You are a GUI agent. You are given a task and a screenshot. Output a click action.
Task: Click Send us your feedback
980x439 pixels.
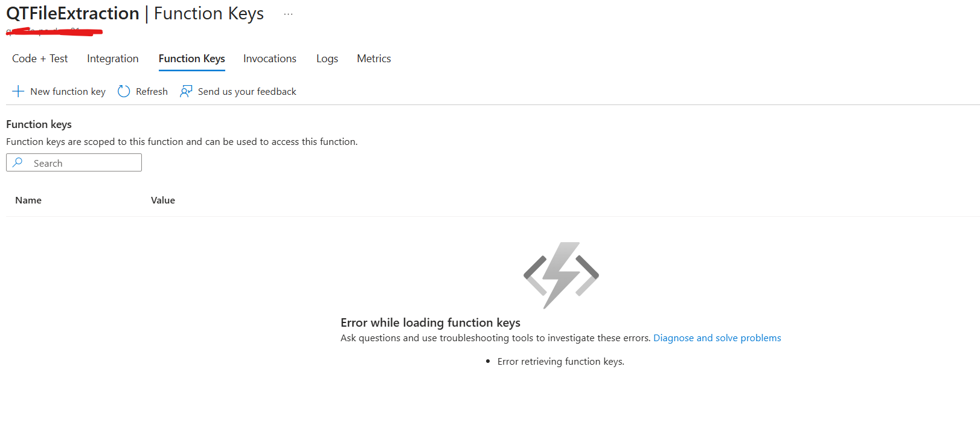pyautogui.click(x=247, y=91)
